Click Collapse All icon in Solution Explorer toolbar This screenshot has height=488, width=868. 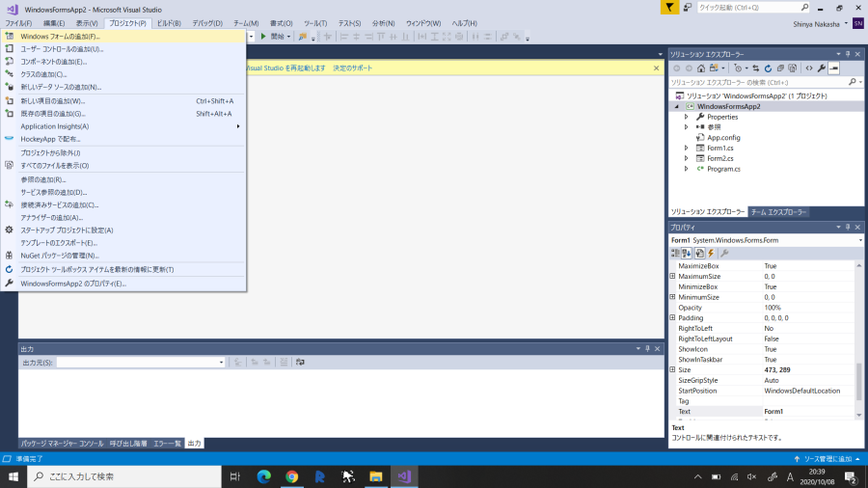(780, 68)
